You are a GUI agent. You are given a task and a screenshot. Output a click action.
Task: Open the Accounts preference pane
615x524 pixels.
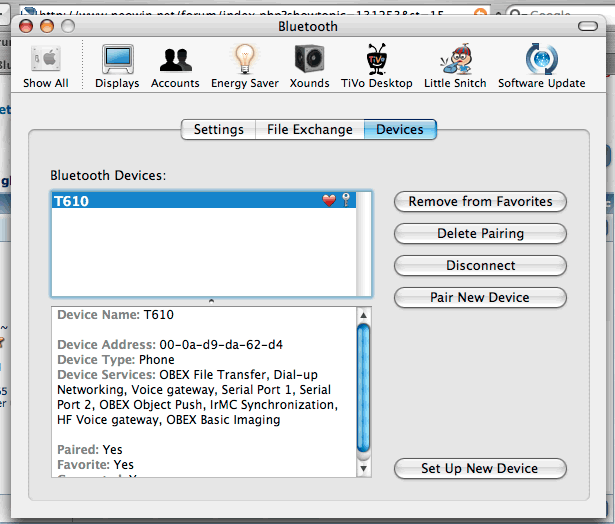[x=175, y=60]
